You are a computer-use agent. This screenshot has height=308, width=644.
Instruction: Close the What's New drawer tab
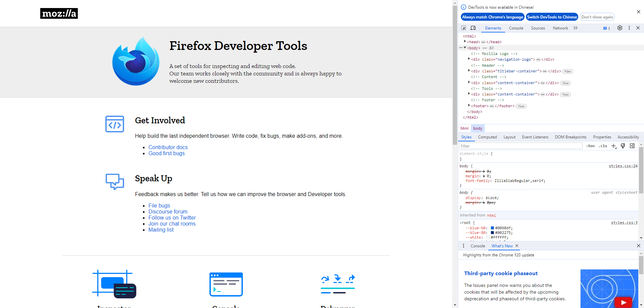coord(517,246)
